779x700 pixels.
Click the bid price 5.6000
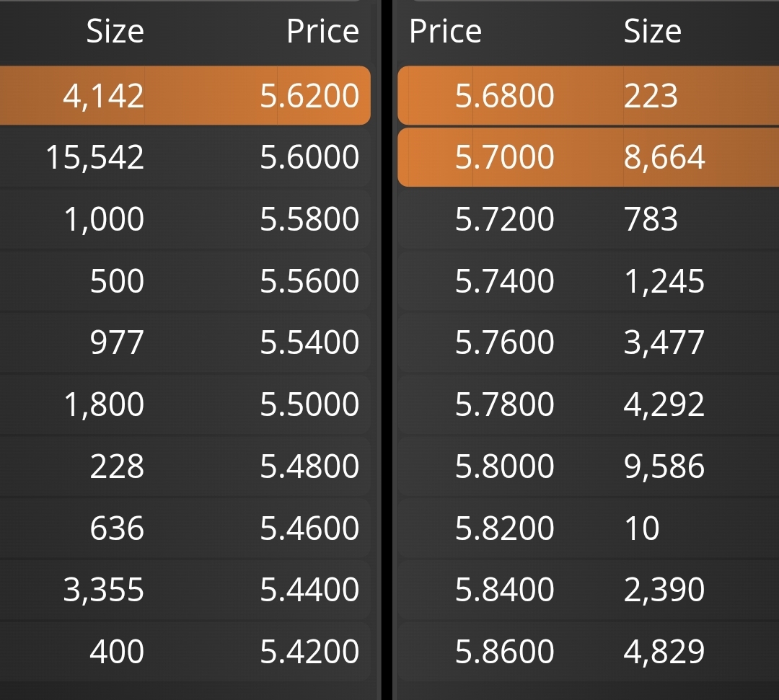(309, 157)
